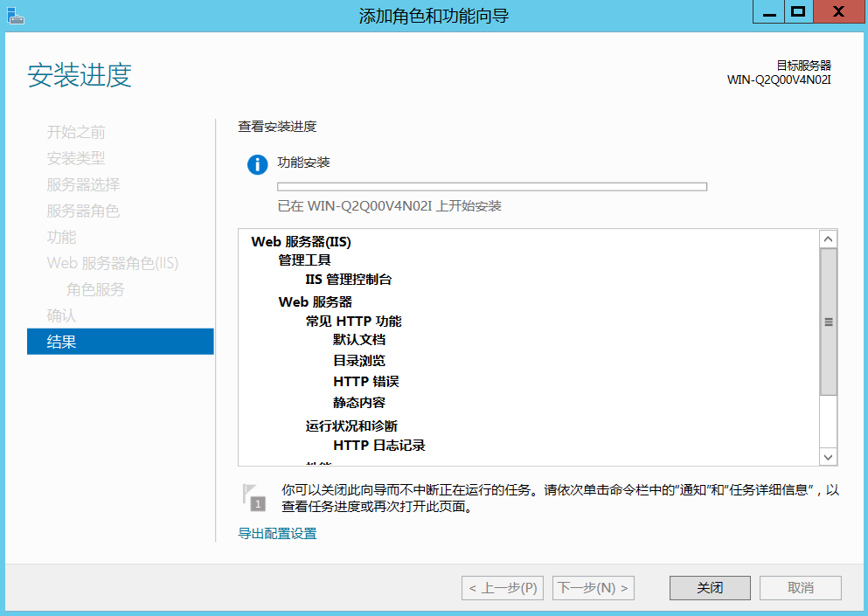Click the 功能安装 progress bar
Screen dimensions: 868x616
pos(492,186)
